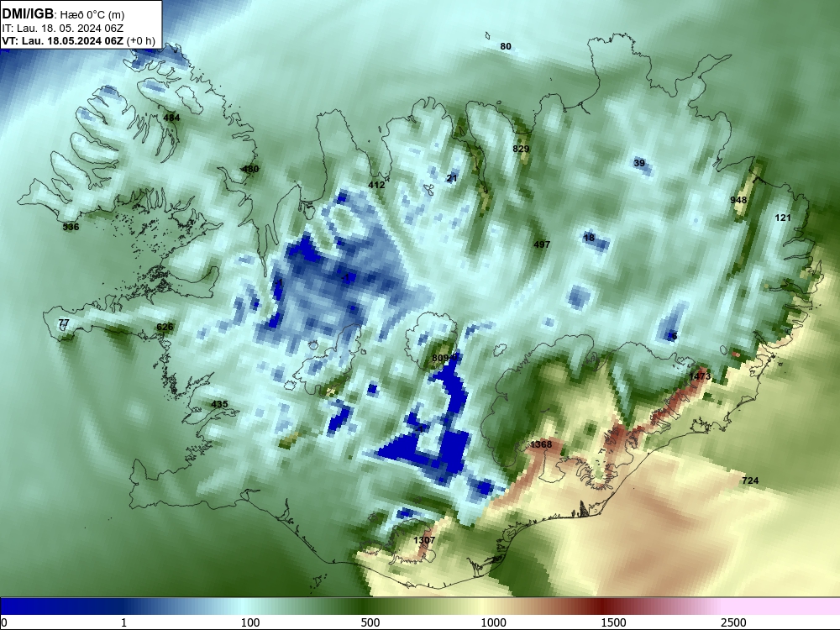
Task: Select the 435 value in the southwest
Action: (219, 405)
